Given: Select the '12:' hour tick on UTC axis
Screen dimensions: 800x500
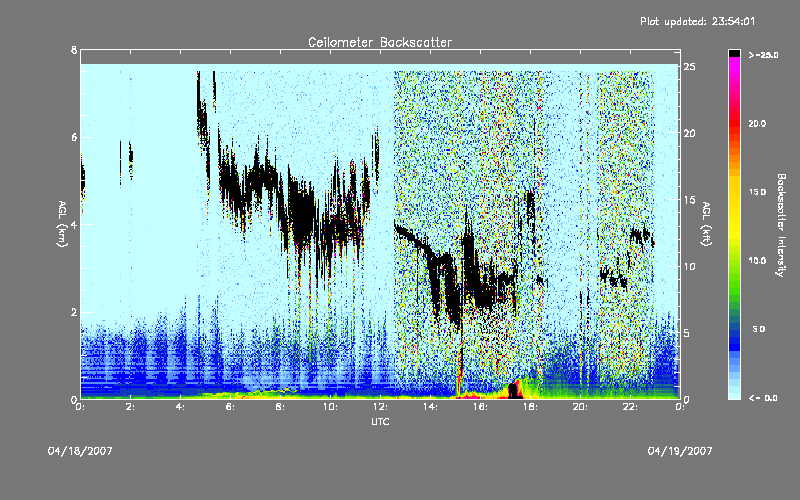Looking at the screenshot, I should click(380, 407).
